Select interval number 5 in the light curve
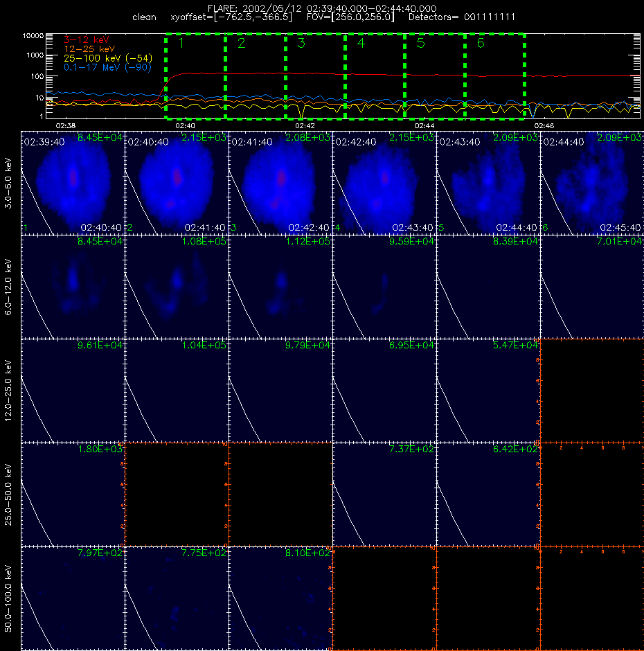Viewport: 644px width, 651px height. 420,43
